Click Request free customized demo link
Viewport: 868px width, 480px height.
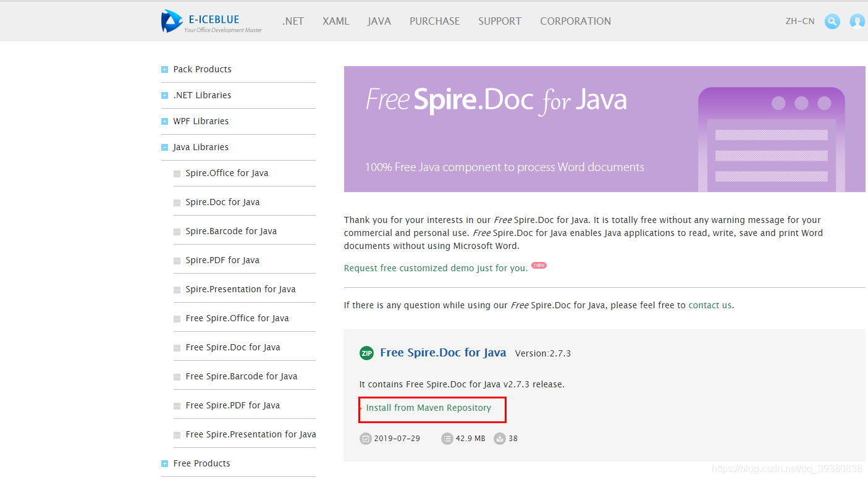click(436, 268)
